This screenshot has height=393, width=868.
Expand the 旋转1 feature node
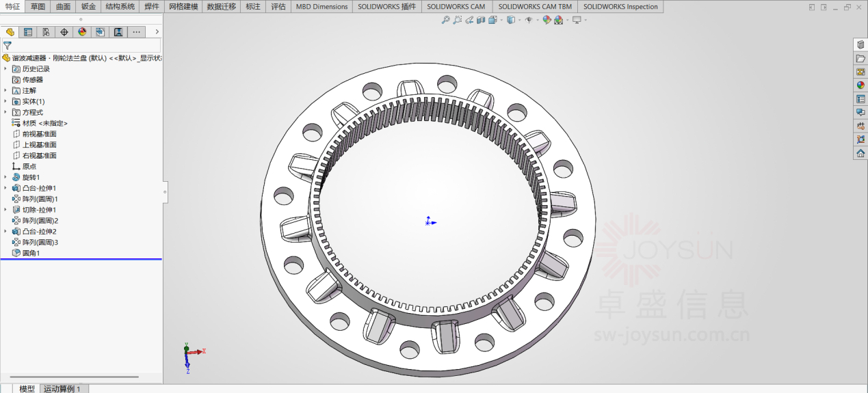click(5, 177)
